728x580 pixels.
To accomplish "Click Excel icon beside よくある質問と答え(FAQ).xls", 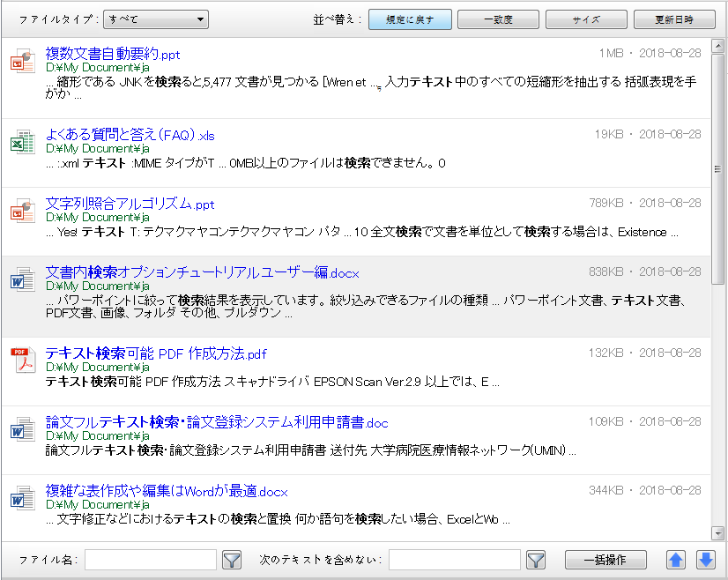I will 21,143.
